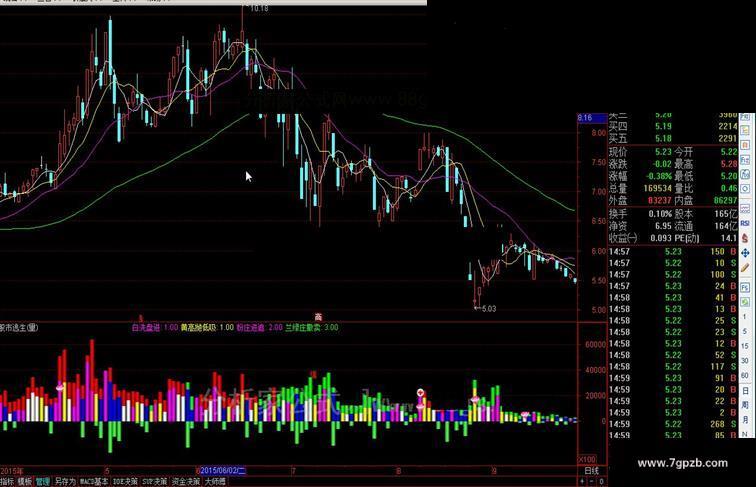This screenshot has width=756, height=487.
Task: Click 现价 5.23 current price row
Action: pos(640,152)
